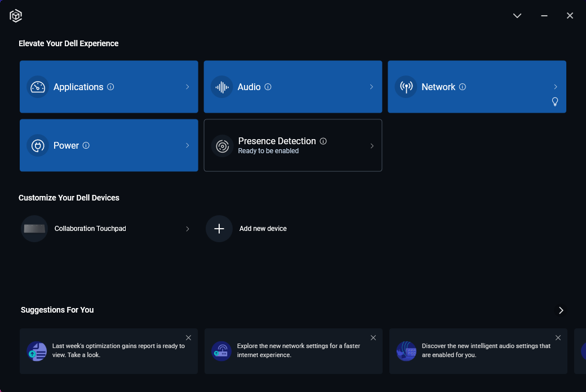Screen dimensions: 586x392
Task: Click the lightbulb tip icon on Network
Action: (555, 101)
